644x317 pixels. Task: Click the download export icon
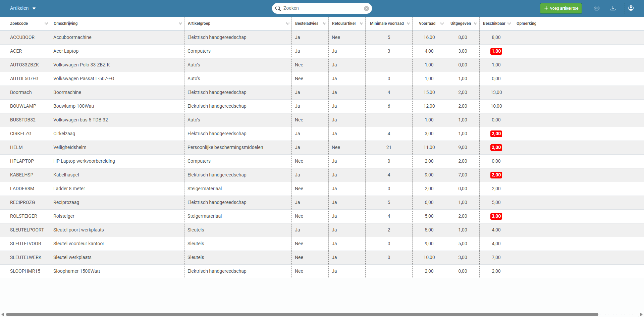[x=612, y=8]
